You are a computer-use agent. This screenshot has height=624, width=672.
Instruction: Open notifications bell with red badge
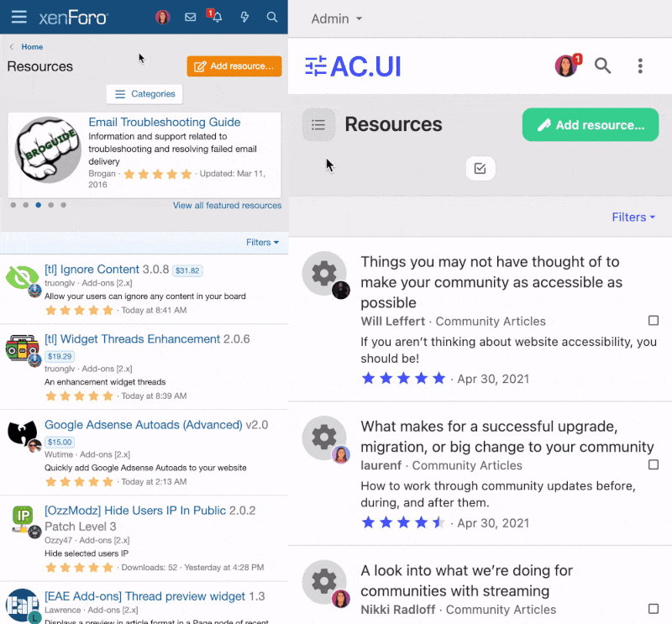(216, 16)
